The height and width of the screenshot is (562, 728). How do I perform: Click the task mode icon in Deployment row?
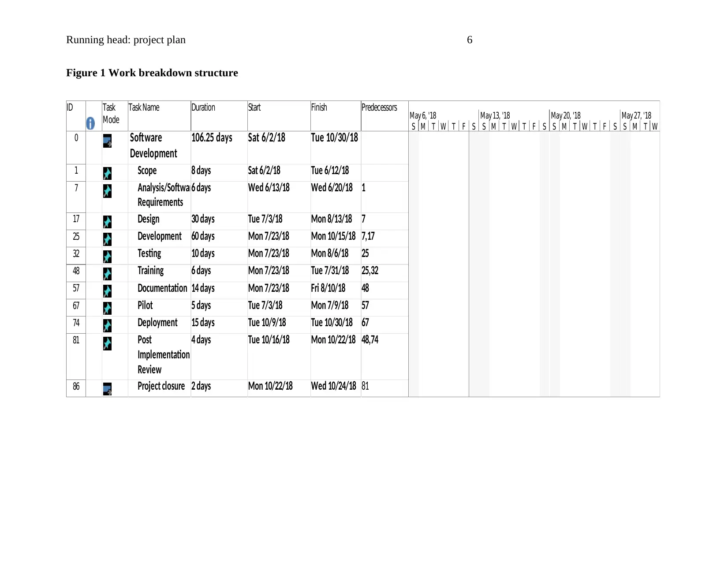coord(107,325)
